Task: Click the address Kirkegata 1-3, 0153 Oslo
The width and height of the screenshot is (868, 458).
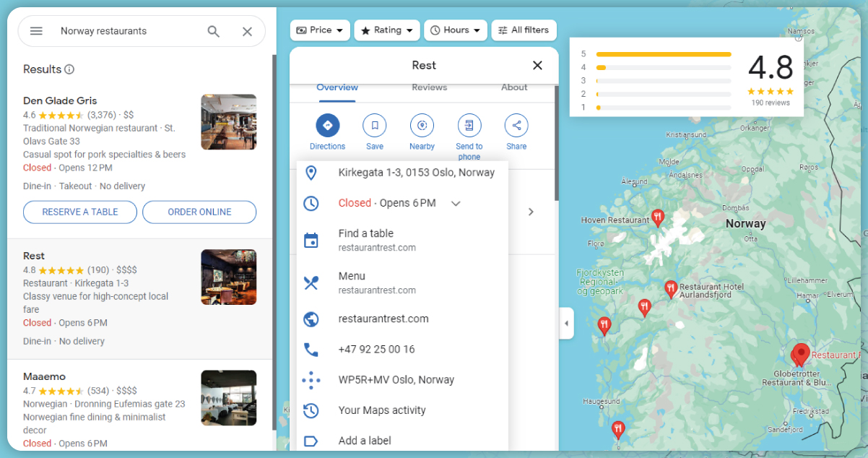Action: [x=417, y=173]
